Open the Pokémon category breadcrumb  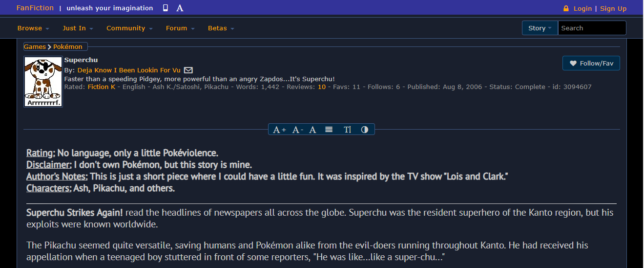click(x=68, y=47)
